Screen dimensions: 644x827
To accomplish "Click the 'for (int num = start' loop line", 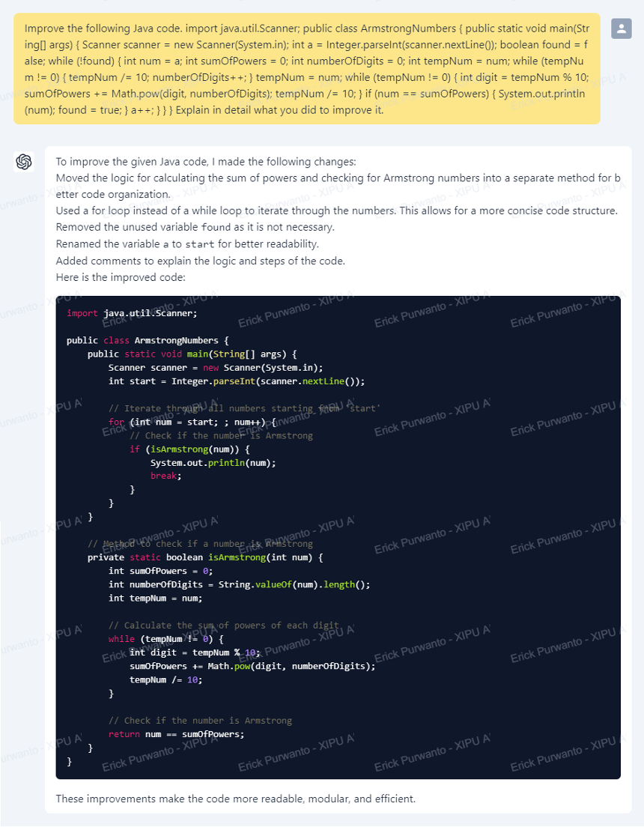I will [192, 422].
